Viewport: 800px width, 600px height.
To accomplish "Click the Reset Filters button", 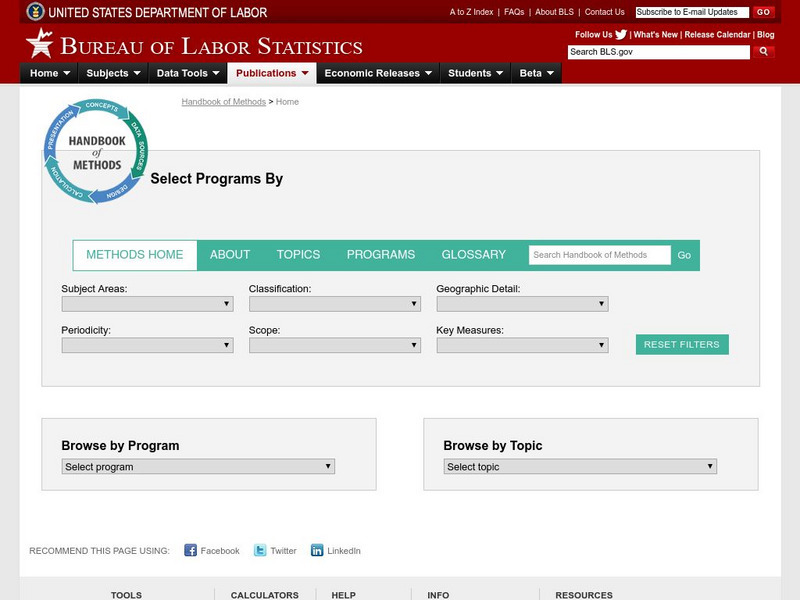I will point(682,344).
